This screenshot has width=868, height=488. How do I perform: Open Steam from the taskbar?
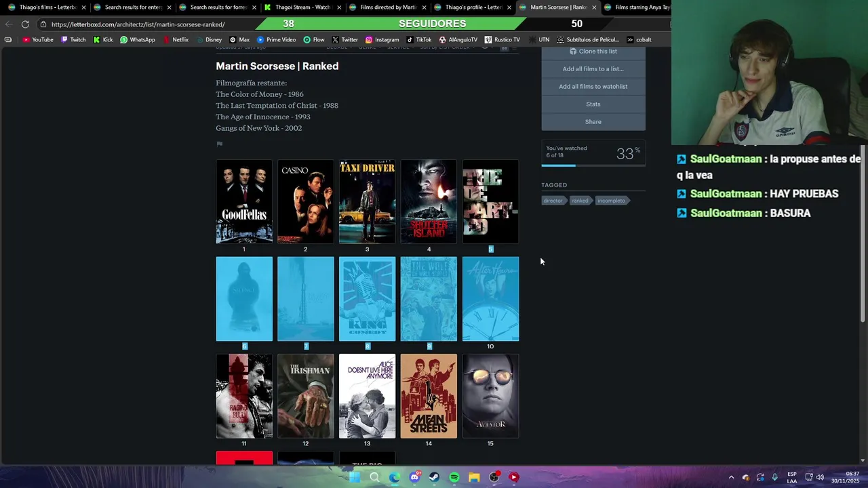point(435,477)
